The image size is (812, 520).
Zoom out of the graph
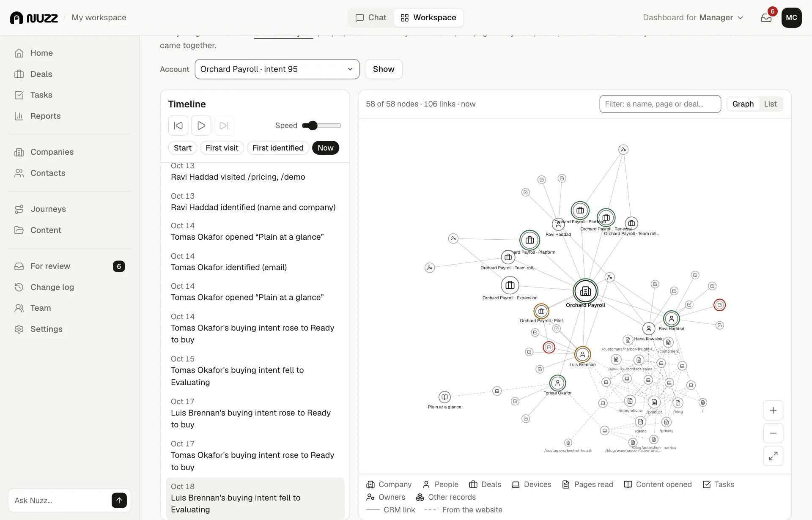tap(773, 433)
